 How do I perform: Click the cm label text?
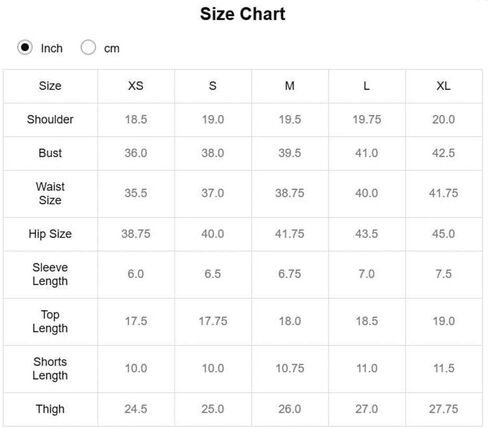coord(112,49)
